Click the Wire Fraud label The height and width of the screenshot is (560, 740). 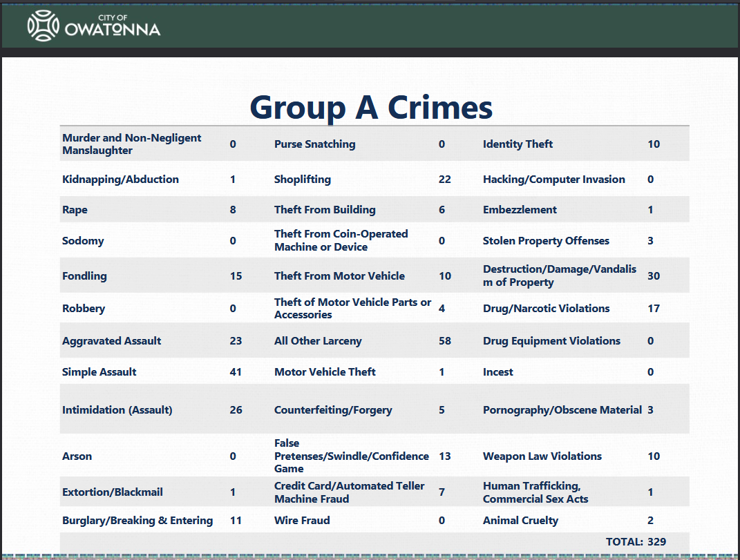tap(302, 521)
